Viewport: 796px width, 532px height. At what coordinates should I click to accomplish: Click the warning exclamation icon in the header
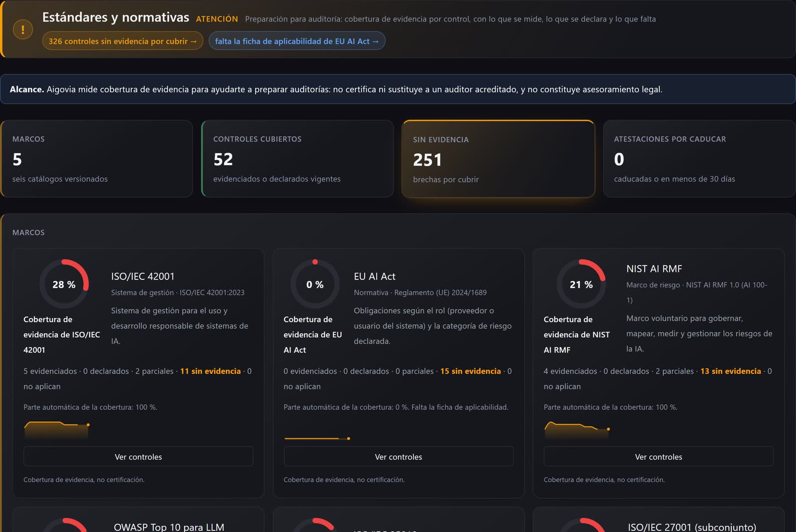[x=22, y=29]
